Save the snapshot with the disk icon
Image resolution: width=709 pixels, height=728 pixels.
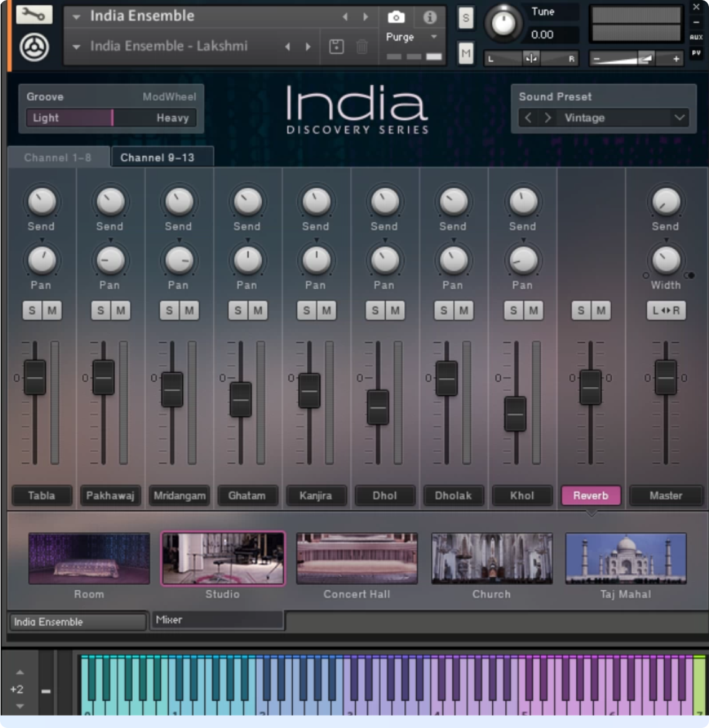[x=336, y=46]
